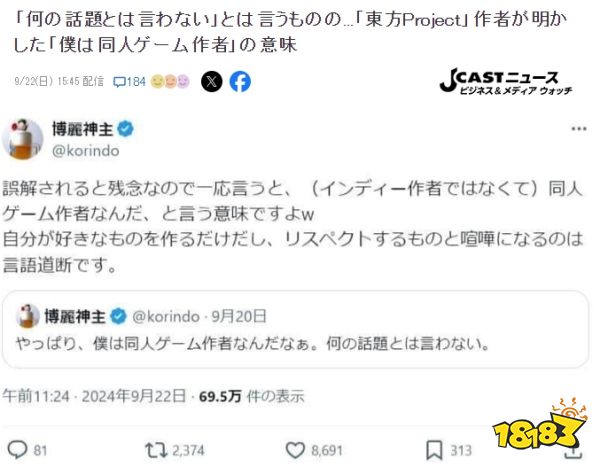600x466 pixels.
Task: Share article via Facebook icon
Action: pyautogui.click(x=240, y=81)
